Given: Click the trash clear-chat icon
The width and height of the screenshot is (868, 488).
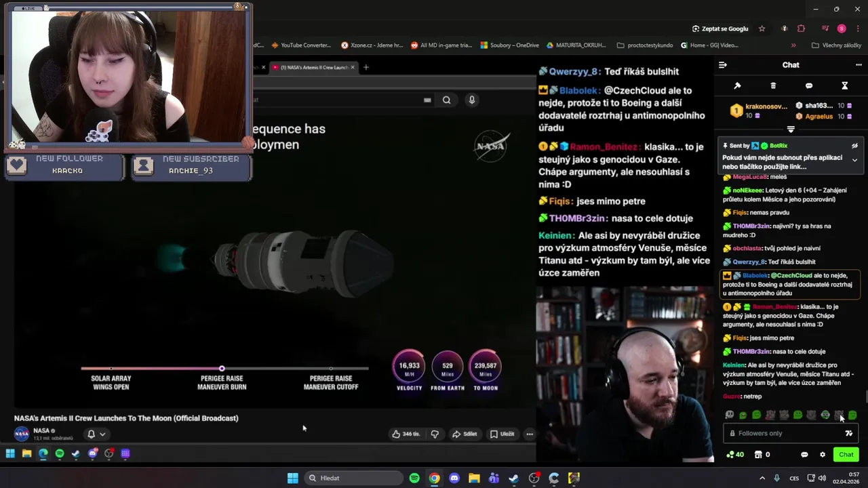Looking at the screenshot, I should click(773, 86).
